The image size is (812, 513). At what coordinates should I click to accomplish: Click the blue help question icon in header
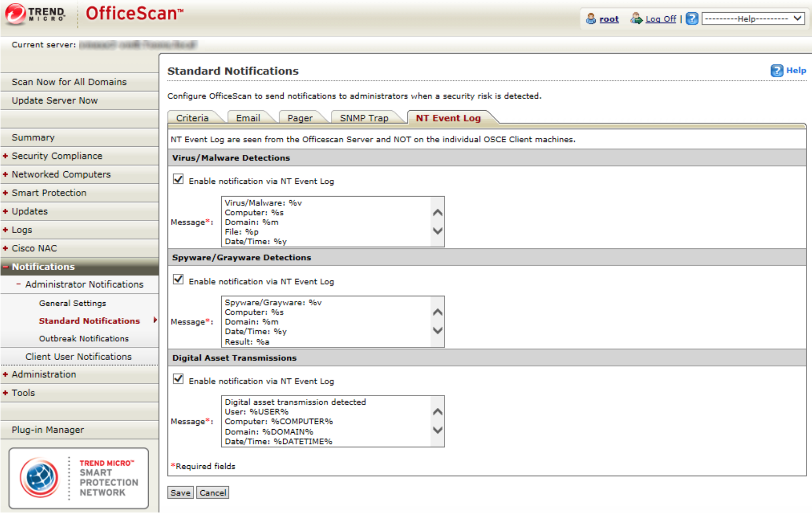(x=692, y=19)
